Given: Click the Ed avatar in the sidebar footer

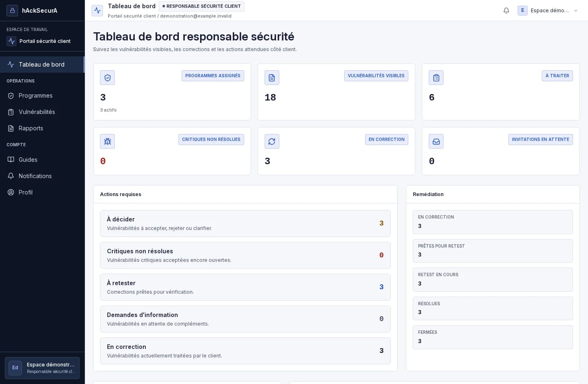Looking at the screenshot, I should (x=15, y=368).
